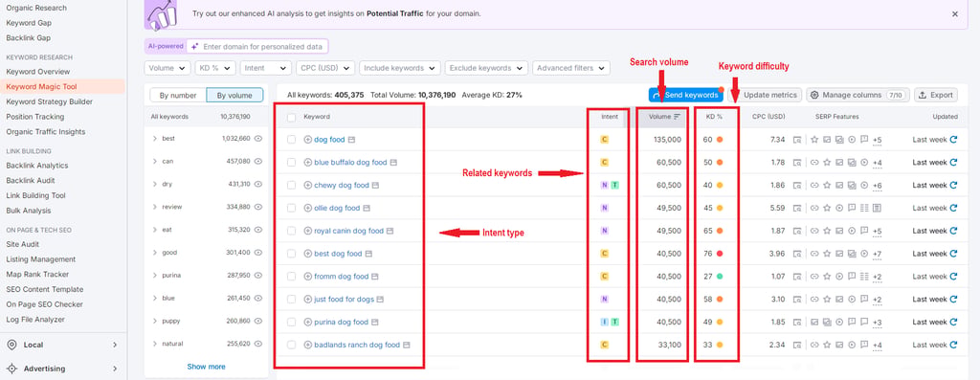Open the Volume filter dropdown
The width and height of the screenshot is (980, 380).
pyautogui.click(x=167, y=68)
